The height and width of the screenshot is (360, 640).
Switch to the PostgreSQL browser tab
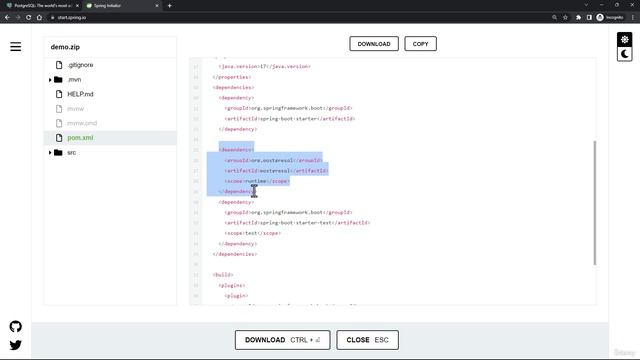[x=41, y=6]
